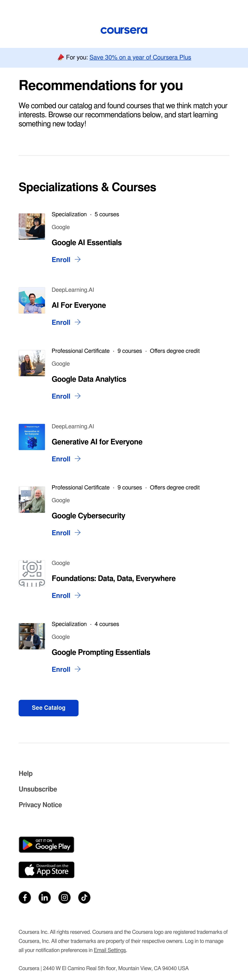Click the Unsubscribe footer link
248x980 pixels.
pyautogui.click(x=38, y=789)
